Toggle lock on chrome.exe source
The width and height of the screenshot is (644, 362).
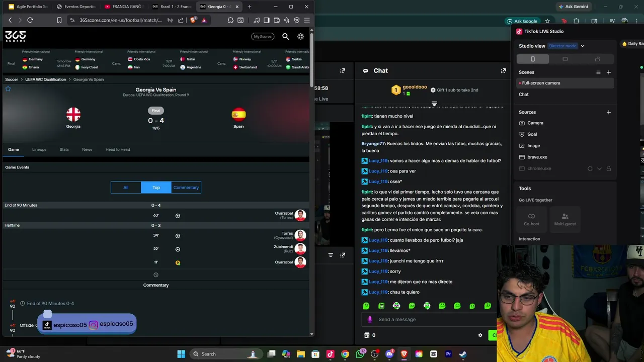coord(608,168)
